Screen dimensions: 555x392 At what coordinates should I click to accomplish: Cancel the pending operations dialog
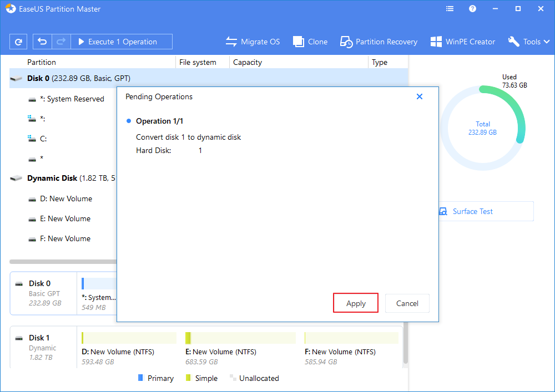(x=407, y=303)
